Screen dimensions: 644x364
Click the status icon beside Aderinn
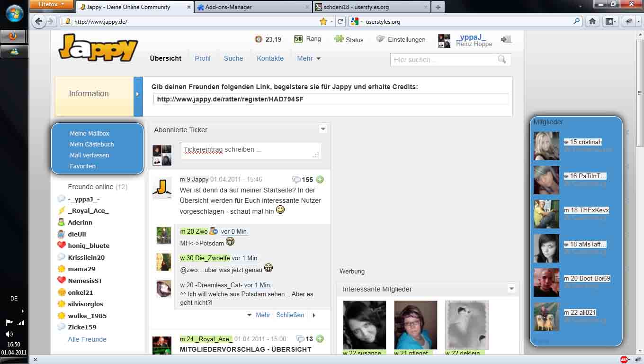click(61, 222)
